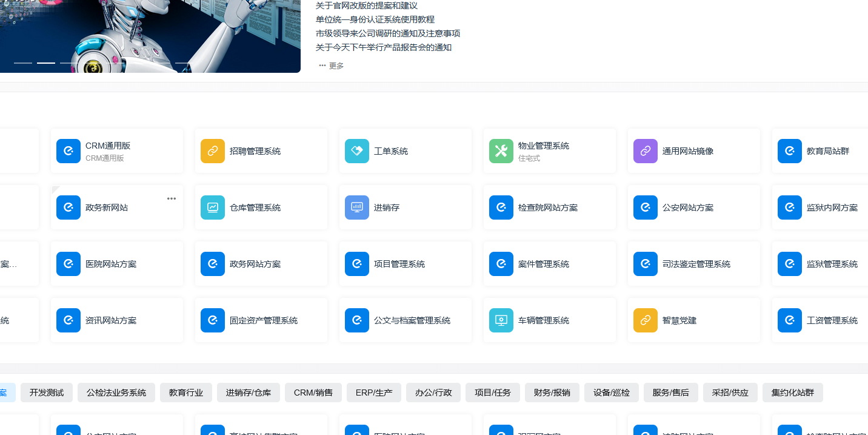Switch to the 集约化站群 tab
This screenshot has height=435, width=868.
[x=793, y=393]
